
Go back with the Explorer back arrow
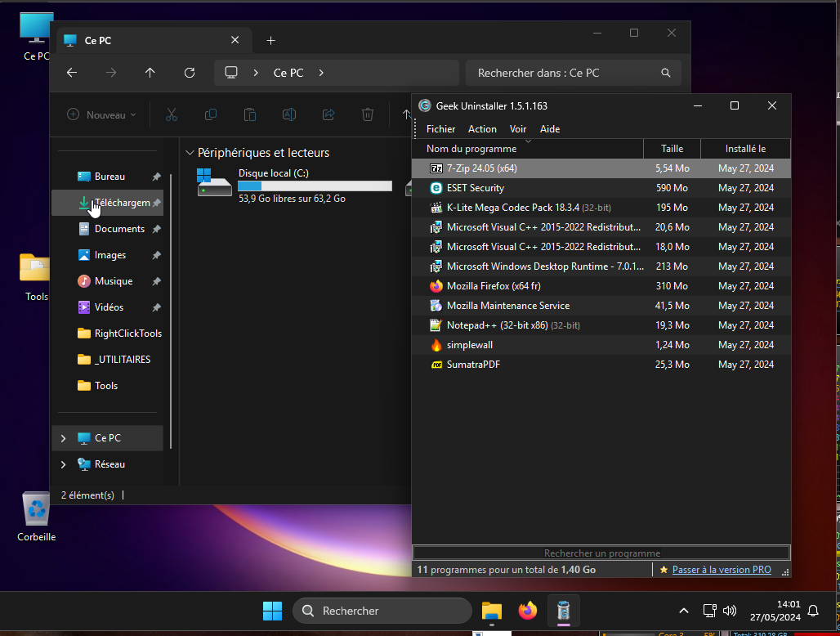tap(72, 73)
